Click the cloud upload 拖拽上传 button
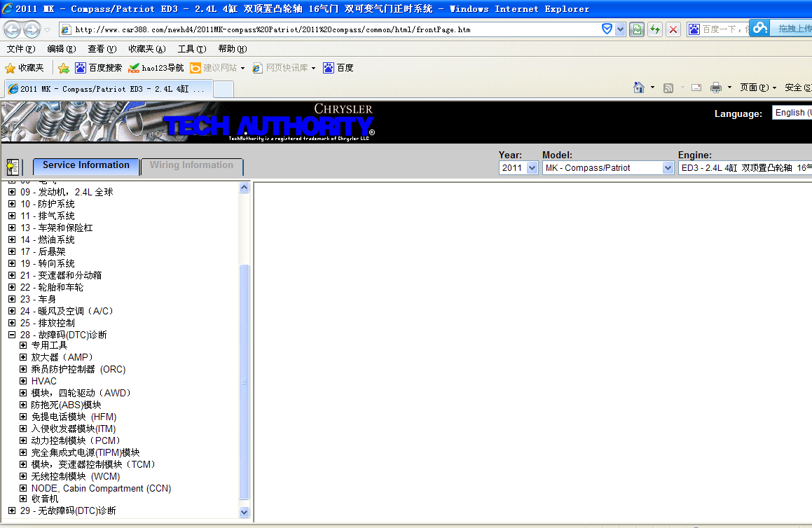The image size is (812, 528). [781, 29]
